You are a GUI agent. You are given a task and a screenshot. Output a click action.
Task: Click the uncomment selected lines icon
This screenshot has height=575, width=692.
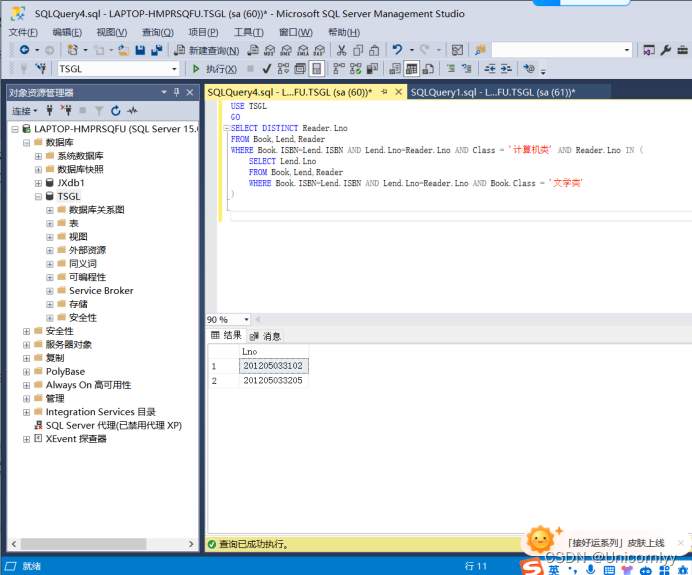point(466,69)
